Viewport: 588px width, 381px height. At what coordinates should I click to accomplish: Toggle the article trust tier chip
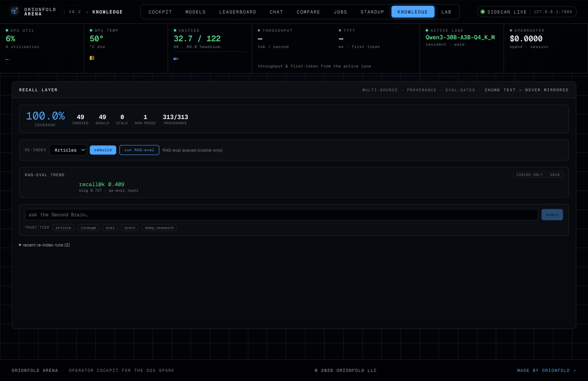pos(63,228)
